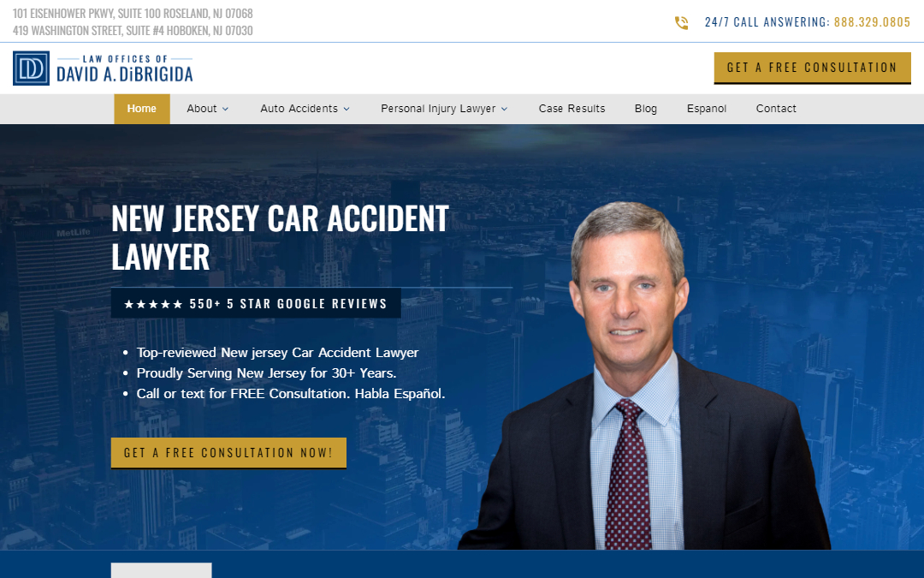Click the white box below the hero section
This screenshot has width=924, height=578.
point(162,570)
